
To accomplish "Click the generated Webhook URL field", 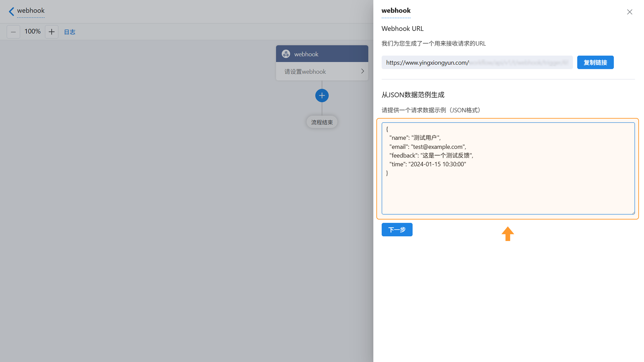I will coord(477,63).
